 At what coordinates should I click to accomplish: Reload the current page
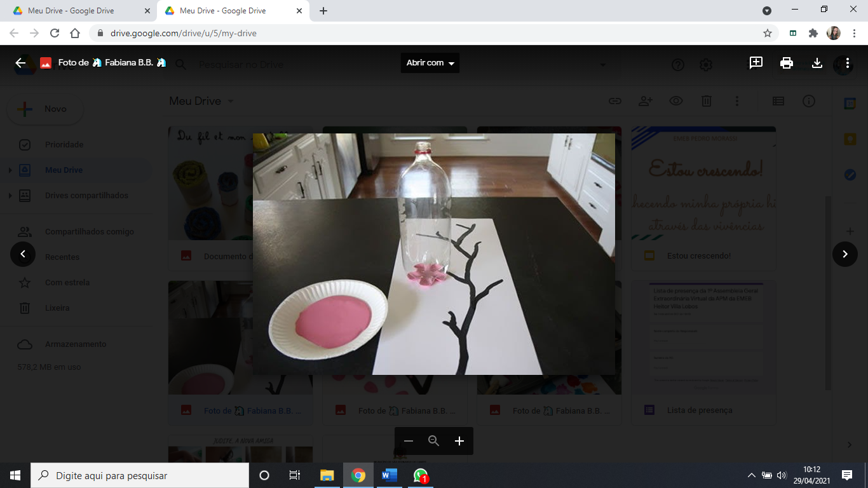(x=55, y=33)
